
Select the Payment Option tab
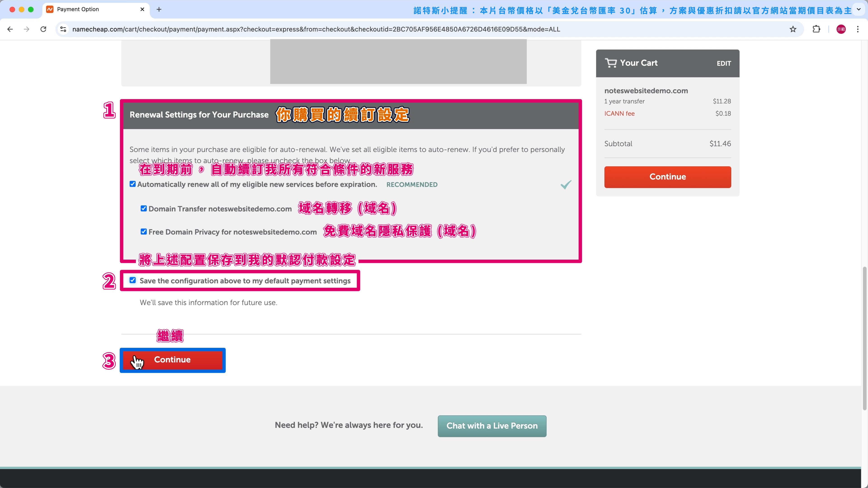coord(78,9)
